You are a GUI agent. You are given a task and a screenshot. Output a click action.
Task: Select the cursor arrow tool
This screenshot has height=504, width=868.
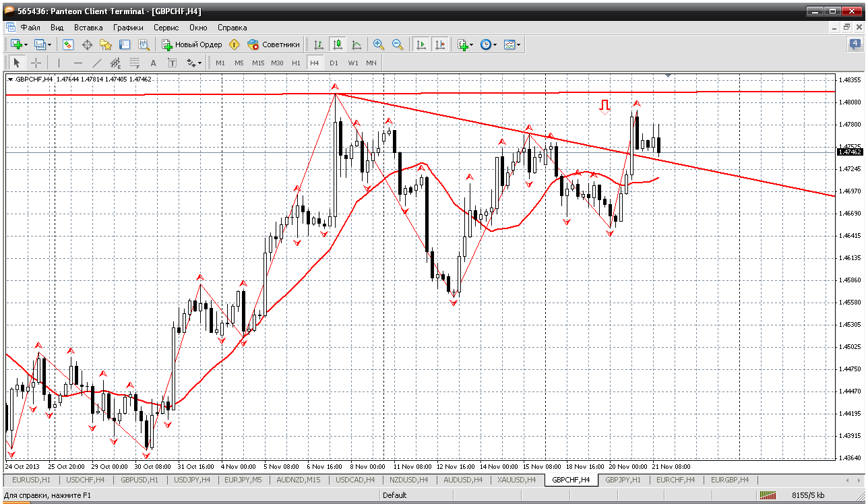click(17, 63)
